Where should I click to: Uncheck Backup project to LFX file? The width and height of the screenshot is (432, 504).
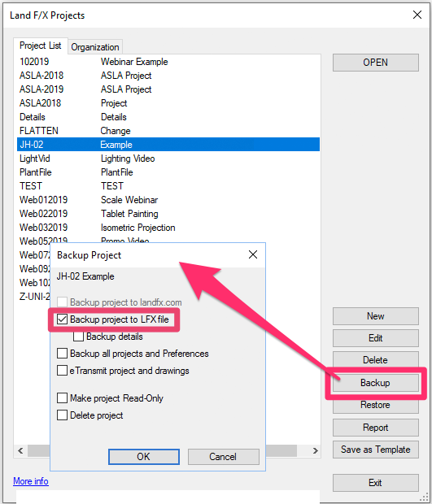[x=62, y=319]
